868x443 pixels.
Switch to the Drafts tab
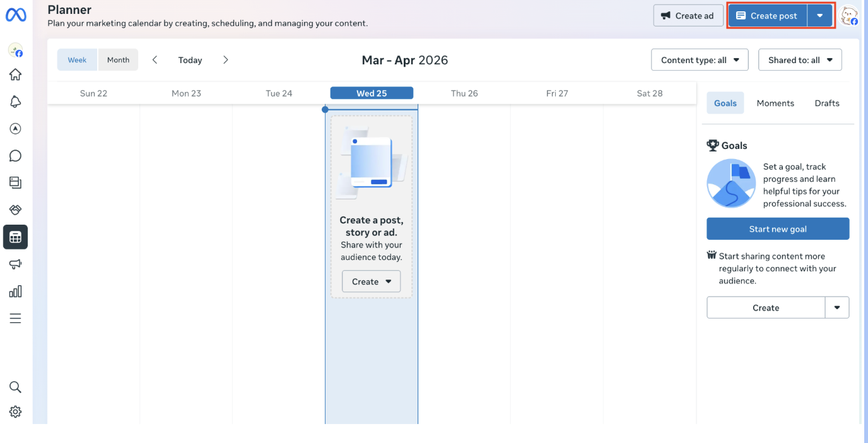pos(827,103)
